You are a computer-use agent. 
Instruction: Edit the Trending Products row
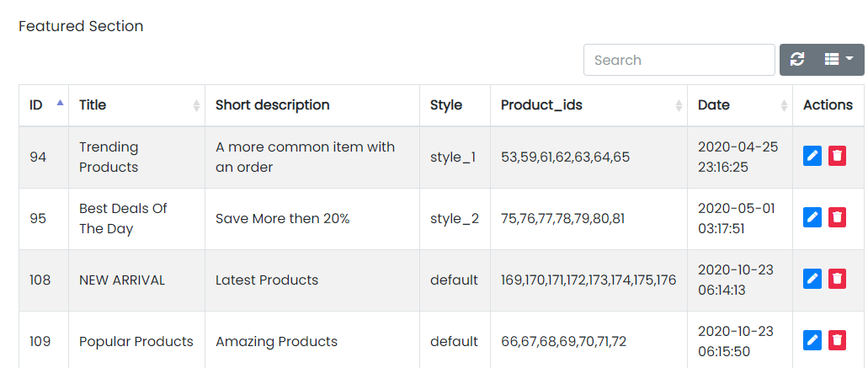[x=812, y=157]
